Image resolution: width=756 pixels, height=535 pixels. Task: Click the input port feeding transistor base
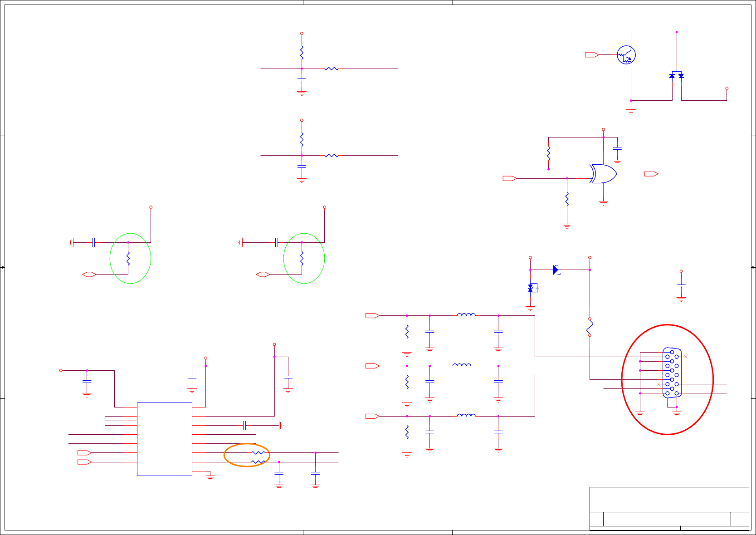tap(592, 55)
